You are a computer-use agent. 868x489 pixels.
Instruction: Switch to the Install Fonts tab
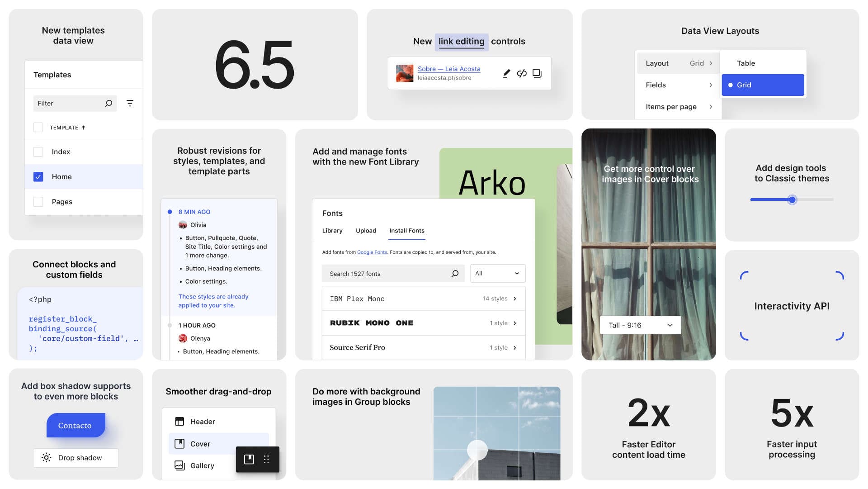406,231
